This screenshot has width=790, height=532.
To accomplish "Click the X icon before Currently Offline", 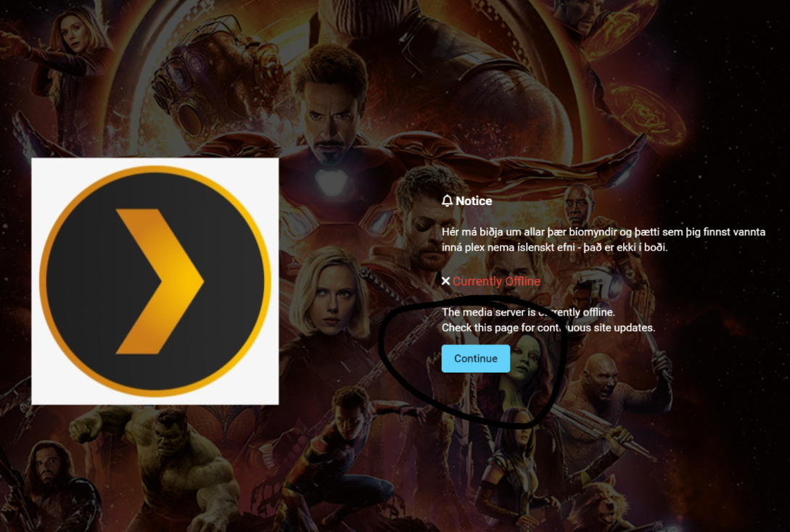I will pos(445,280).
